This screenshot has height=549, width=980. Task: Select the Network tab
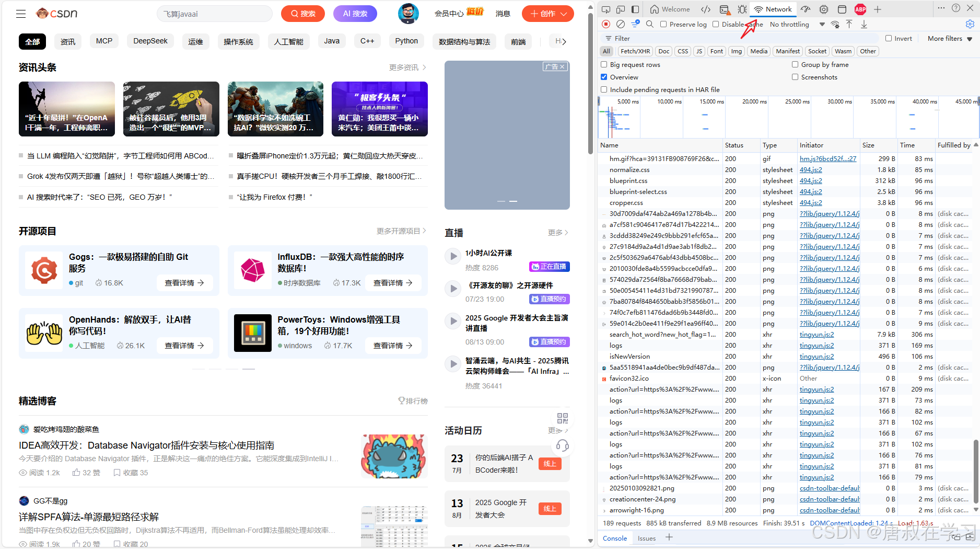tap(773, 9)
